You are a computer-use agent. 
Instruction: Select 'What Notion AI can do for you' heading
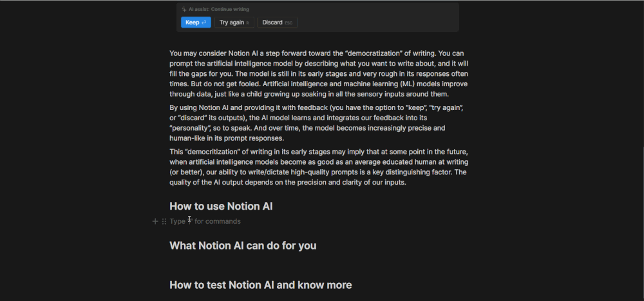(243, 246)
